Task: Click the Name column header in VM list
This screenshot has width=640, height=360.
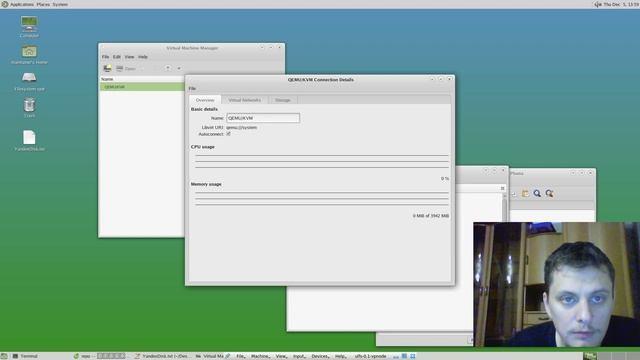Action: click(x=142, y=79)
